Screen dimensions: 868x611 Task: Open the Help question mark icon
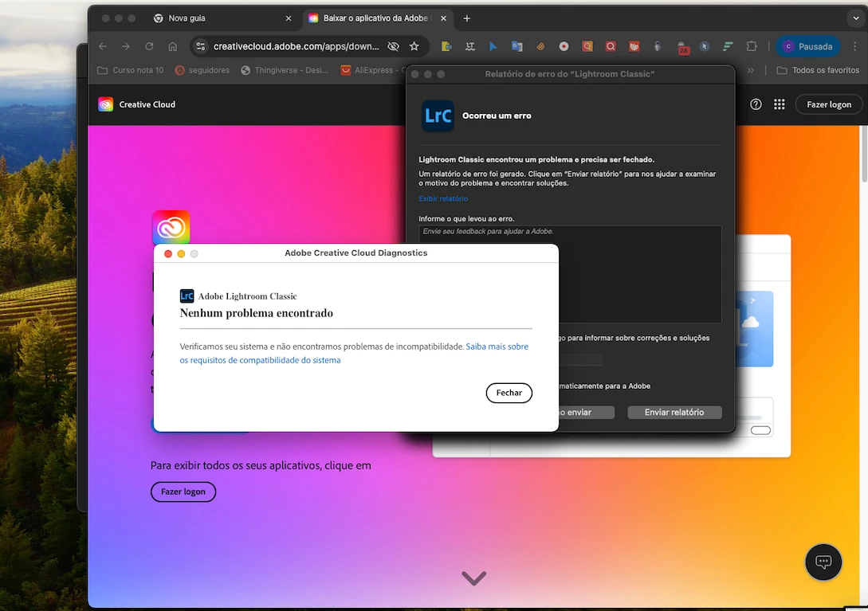tap(756, 104)
